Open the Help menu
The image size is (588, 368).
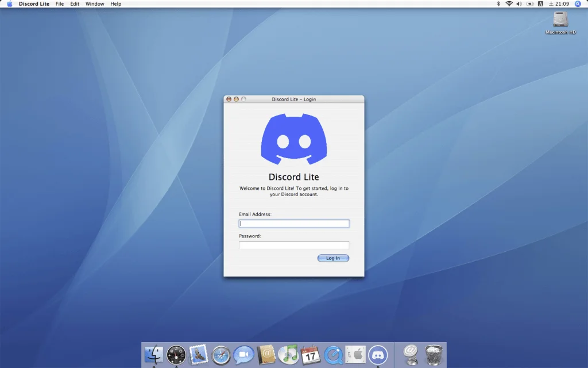pyautogui.click(x=116, y=4)
